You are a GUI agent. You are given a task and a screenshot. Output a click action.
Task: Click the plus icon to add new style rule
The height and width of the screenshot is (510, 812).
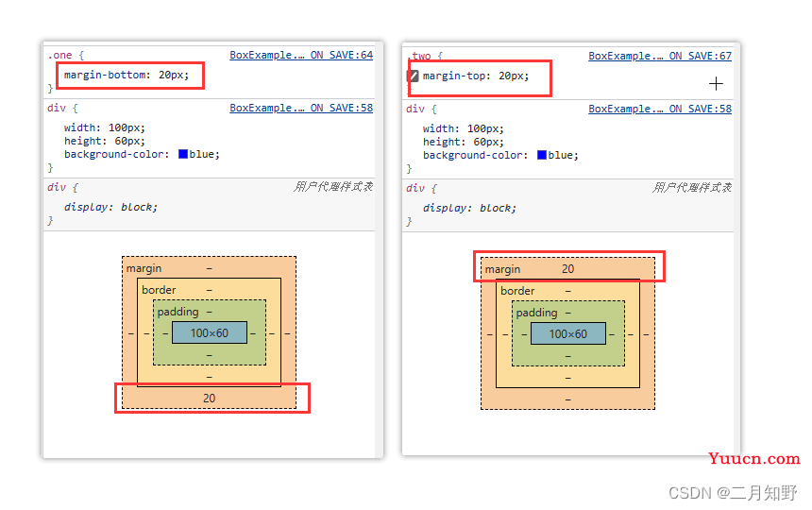click(x=716, y=83)
